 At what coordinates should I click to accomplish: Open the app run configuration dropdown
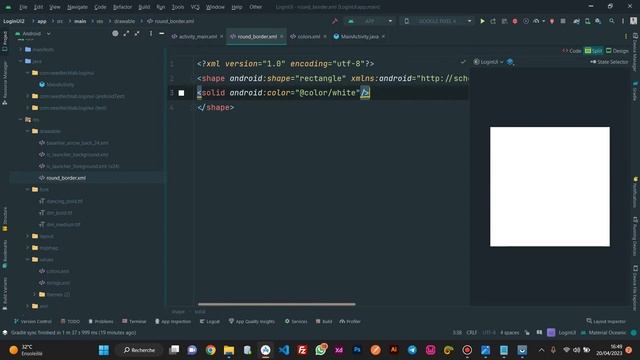(x=370, y=21)
